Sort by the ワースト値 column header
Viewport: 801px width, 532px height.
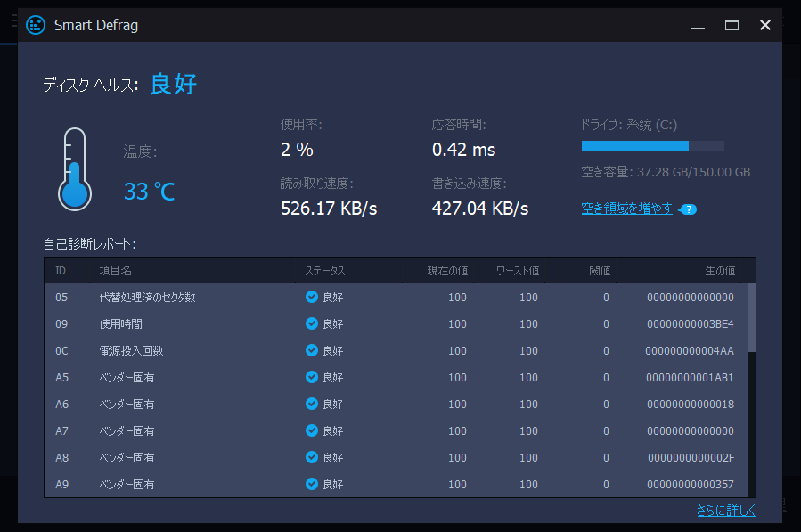(518, 271)
